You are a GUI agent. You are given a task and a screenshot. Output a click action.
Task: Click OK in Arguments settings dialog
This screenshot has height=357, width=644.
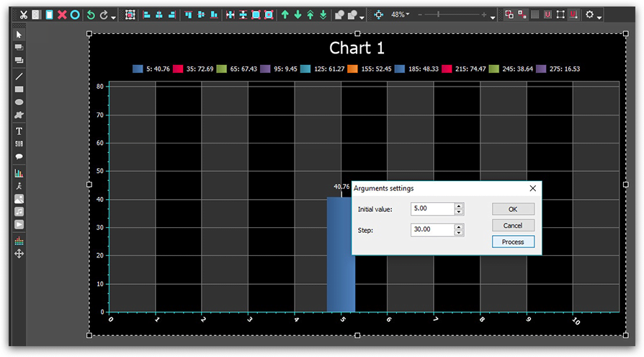pos(513,209)
